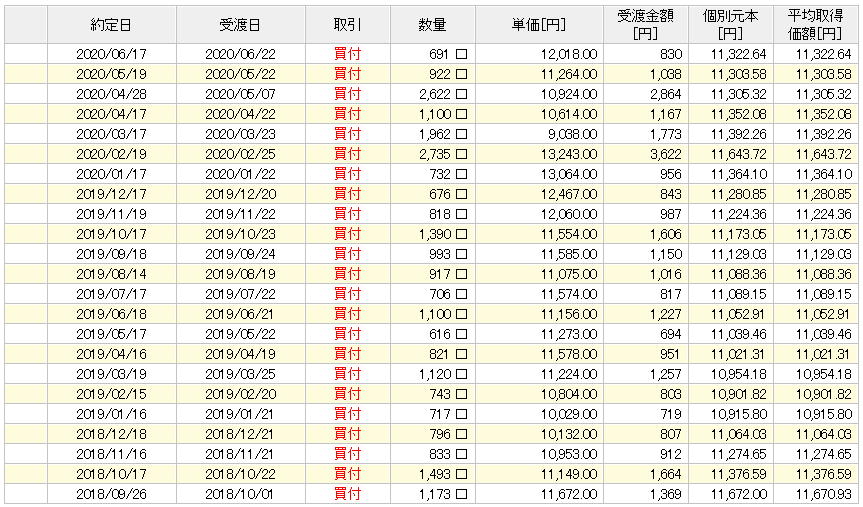
Task: Click quantity 743
Action: pyautogui.click(x=439, y=394)
